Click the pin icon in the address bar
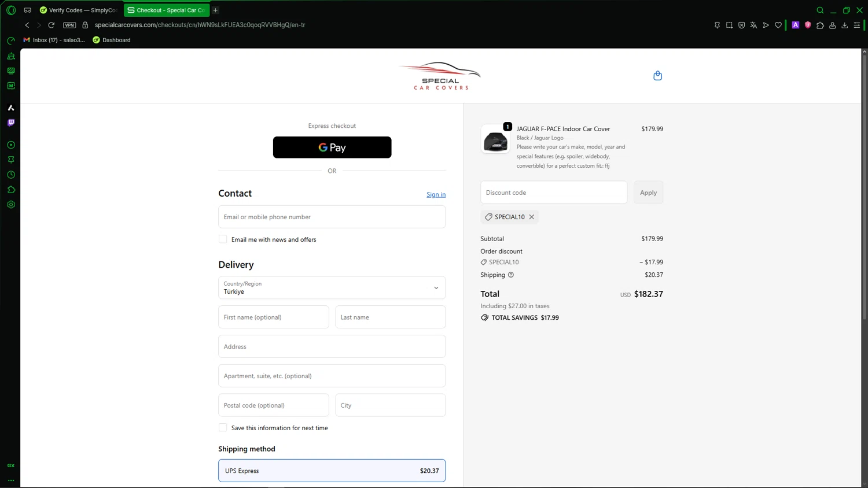 point(717,25)
